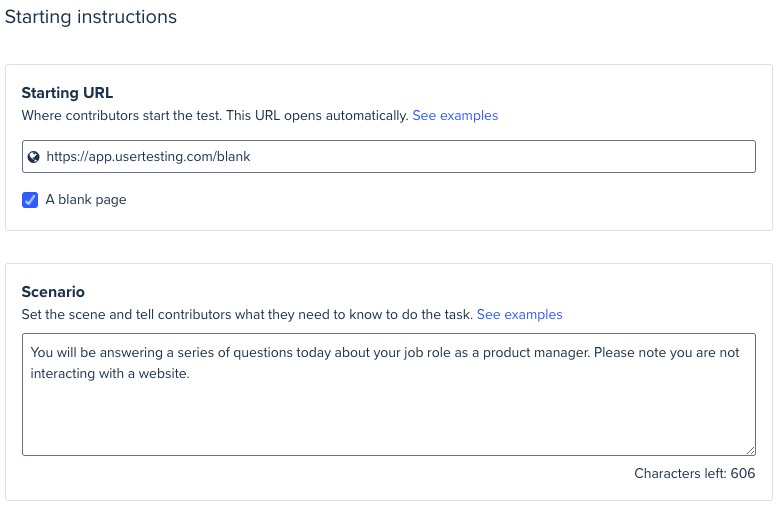Place cursor after 'interacting with a website.' text
The width and height of the screenshot is (781, 514).
[x=191, y=374]
